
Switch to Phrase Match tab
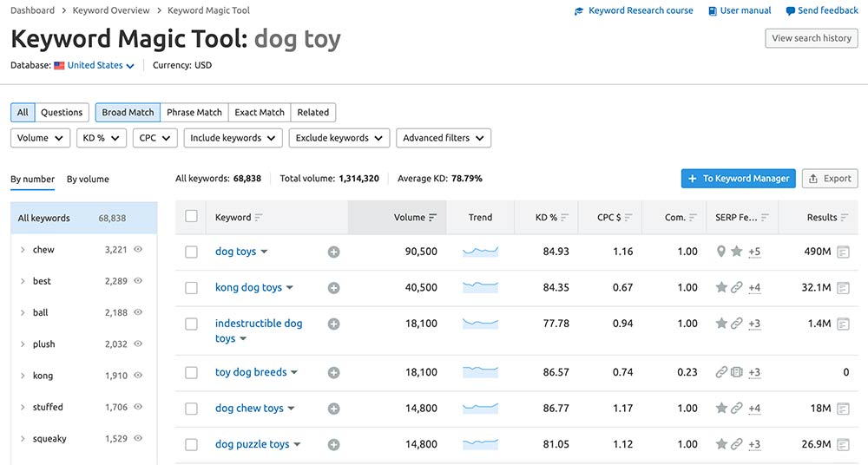(194, 112)
